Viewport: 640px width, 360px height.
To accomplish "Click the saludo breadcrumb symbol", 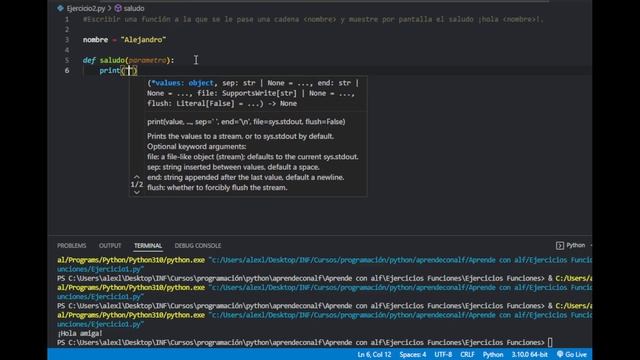I will [133, 8].
